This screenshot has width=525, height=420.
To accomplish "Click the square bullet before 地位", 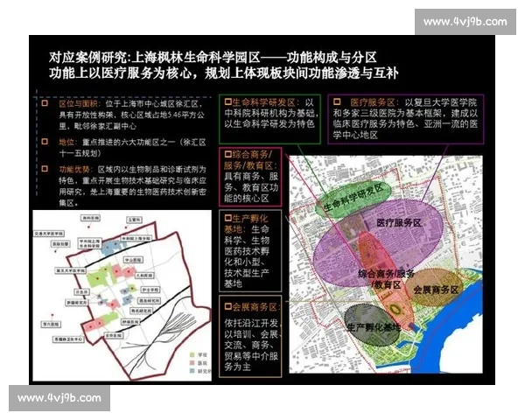I will pyautogui.click(x=45, y=142).
